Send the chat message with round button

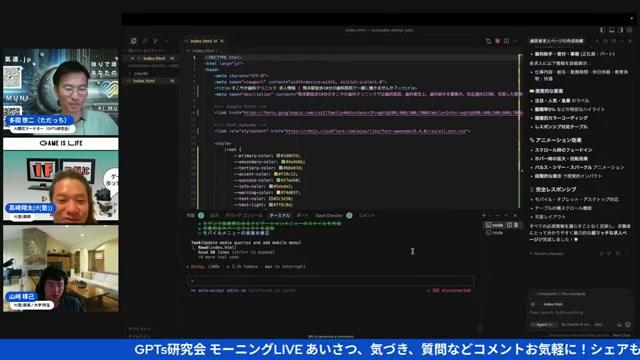point(628,325)
